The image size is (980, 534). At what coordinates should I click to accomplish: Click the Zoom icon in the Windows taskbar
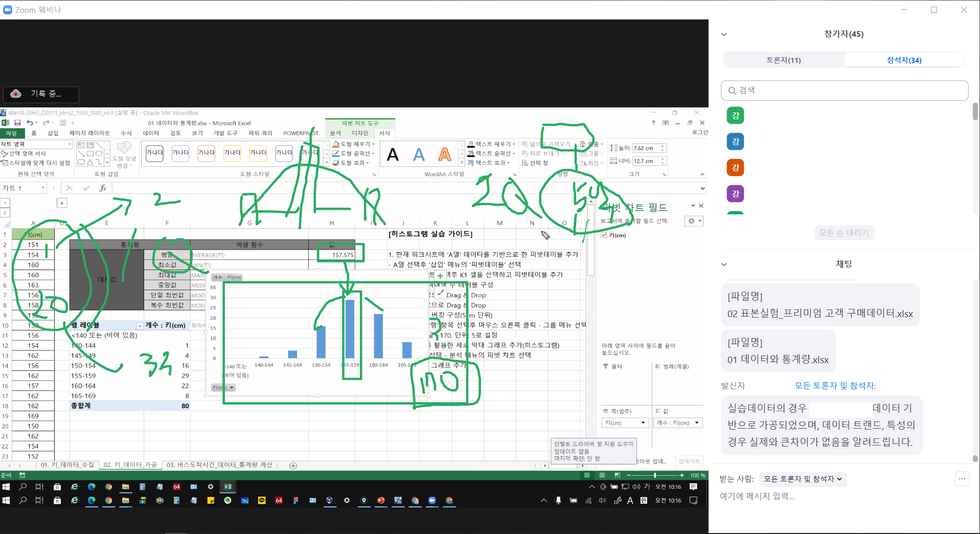[x=432, y=501]
